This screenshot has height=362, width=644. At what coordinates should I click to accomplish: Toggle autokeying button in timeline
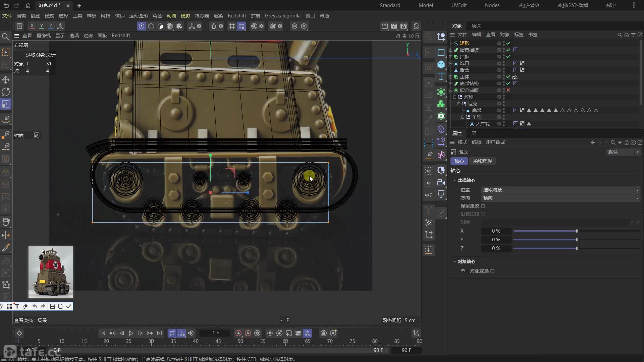(248, 333)
